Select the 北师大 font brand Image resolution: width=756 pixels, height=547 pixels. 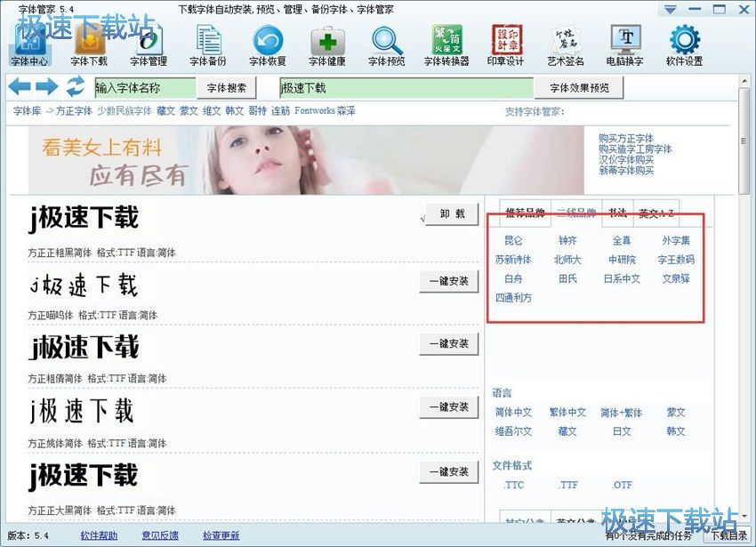[567, 260]
